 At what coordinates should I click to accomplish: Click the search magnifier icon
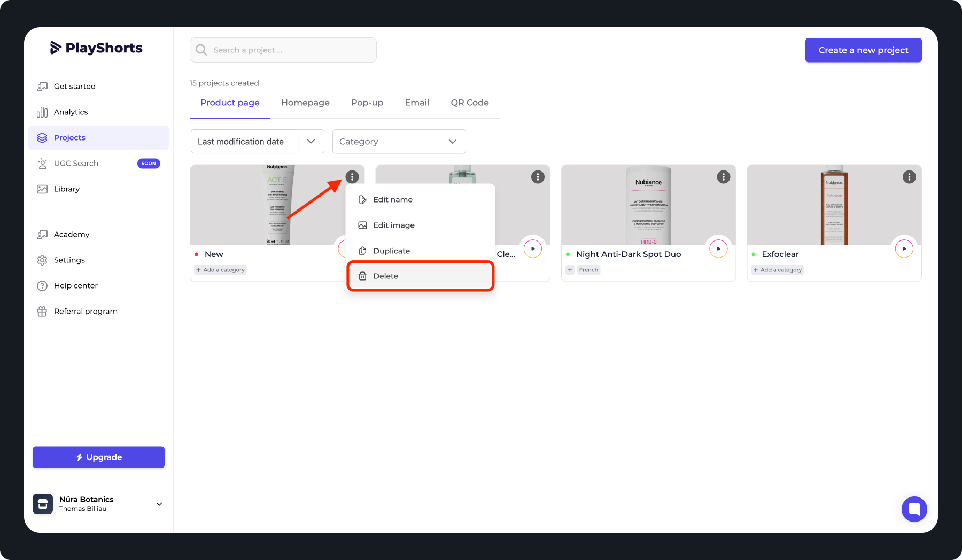tap(201, 50)
